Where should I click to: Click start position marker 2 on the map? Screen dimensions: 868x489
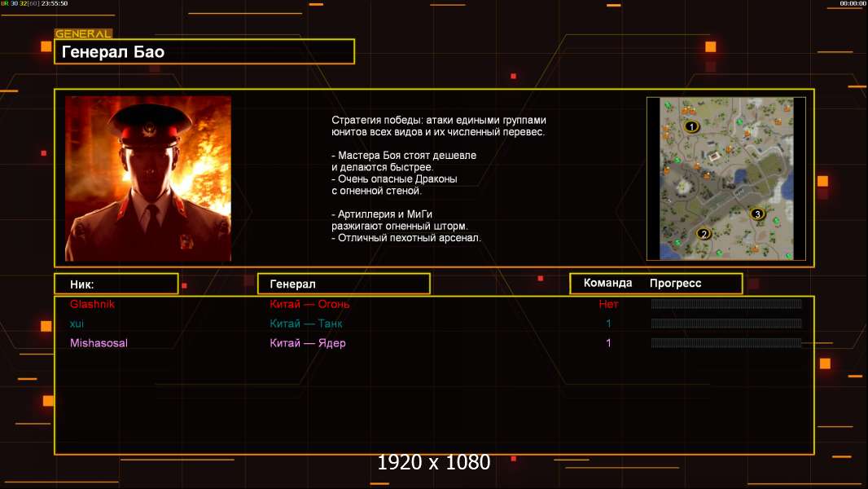(704, 234)
